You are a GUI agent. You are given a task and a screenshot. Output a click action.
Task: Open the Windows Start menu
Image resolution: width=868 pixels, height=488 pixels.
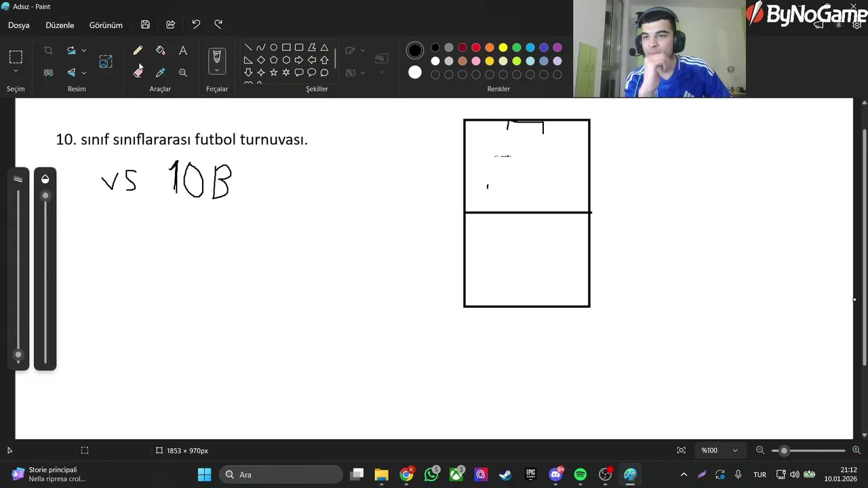click(204, 474)
